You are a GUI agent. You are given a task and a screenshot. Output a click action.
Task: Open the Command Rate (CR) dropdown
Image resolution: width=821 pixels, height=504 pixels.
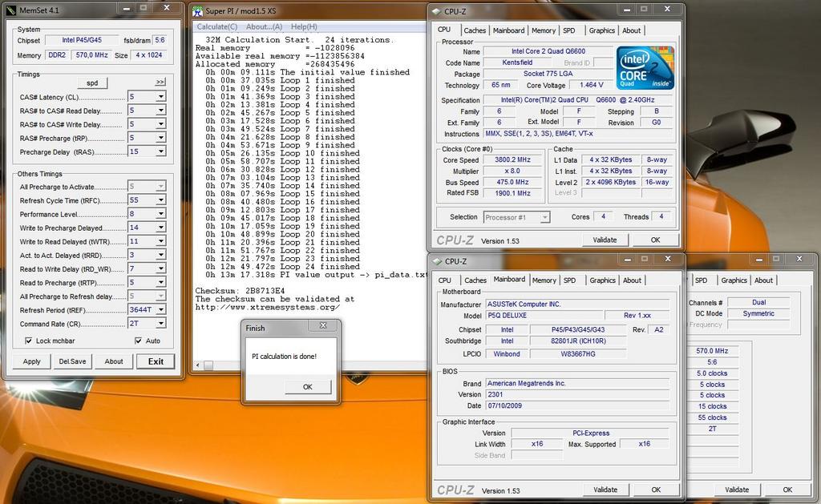coord(160,324)
